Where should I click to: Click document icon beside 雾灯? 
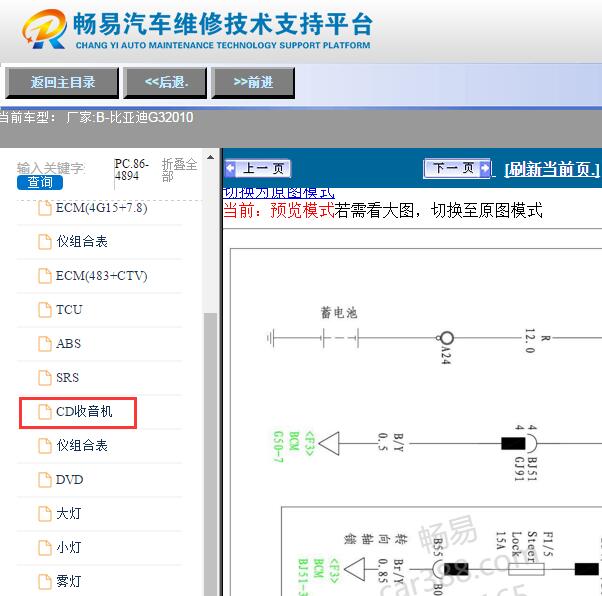click(45, 581)
